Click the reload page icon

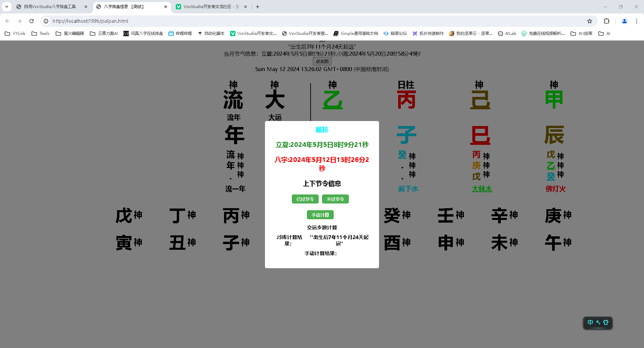coord(32,21)
